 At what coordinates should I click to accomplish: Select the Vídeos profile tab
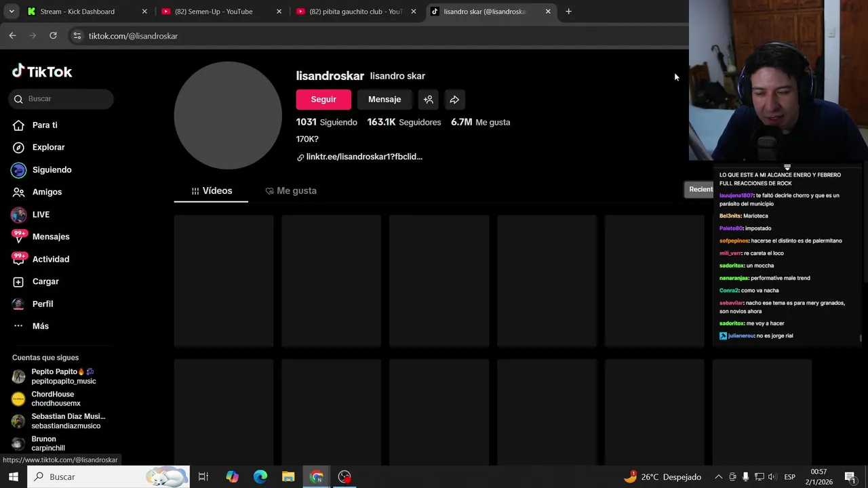tap(211, 191)
